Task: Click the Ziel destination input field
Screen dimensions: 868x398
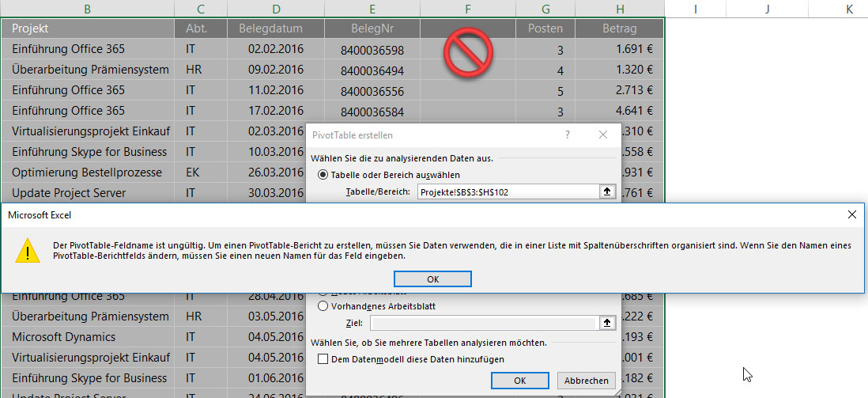Action: [x=482, y=323]
